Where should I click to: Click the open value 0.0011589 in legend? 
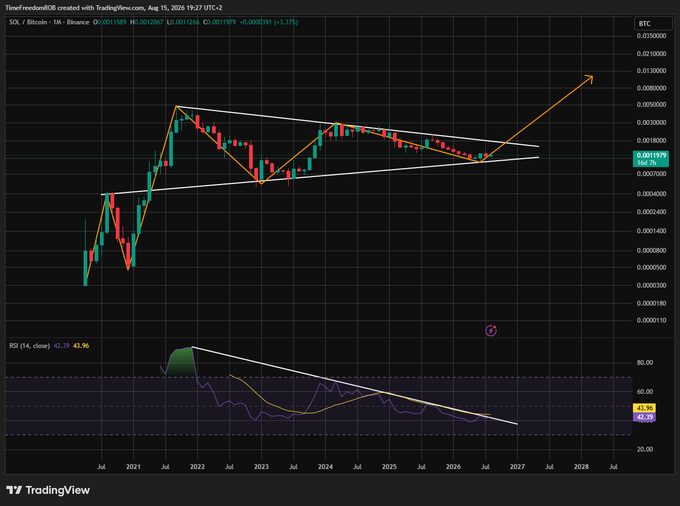pos(112,22)
